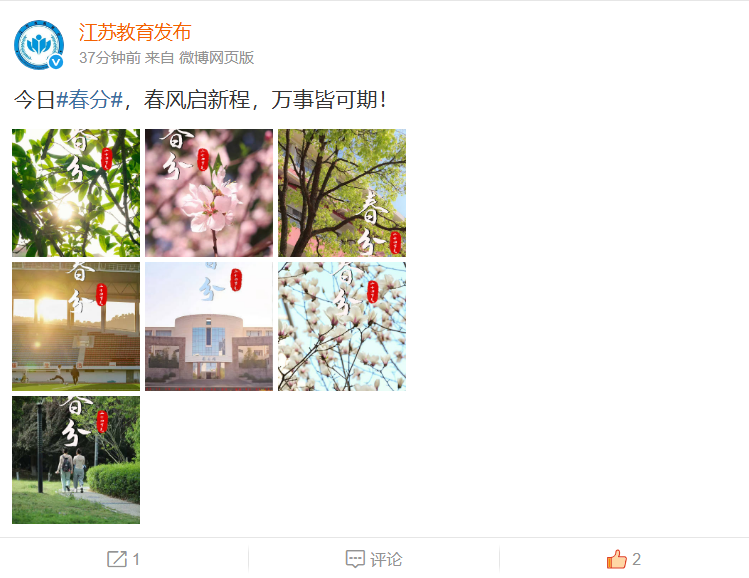Like the post with thumbs-up icon
This screenshot has height=578, width=749.
(x=617, y=559)
